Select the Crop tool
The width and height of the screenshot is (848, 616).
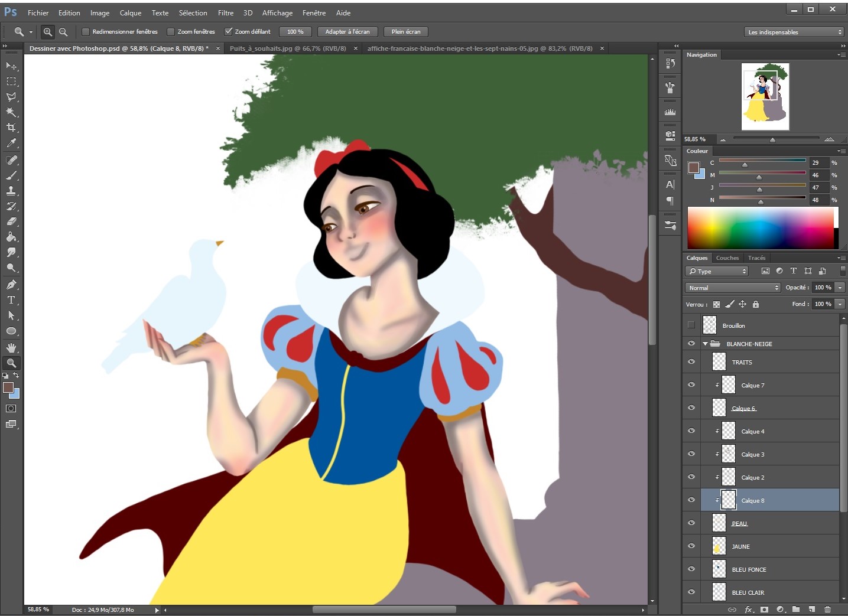pyautogui.click(x=11, y=128)
